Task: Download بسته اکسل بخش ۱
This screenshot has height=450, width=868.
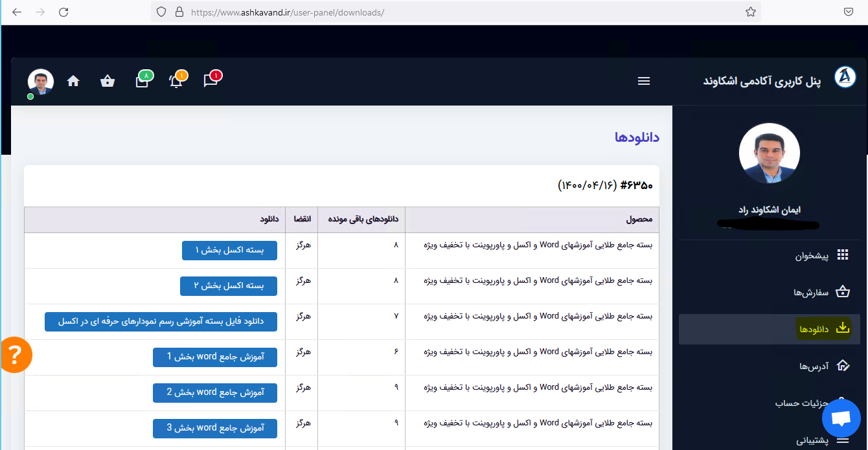Action: tap(229, 251)
